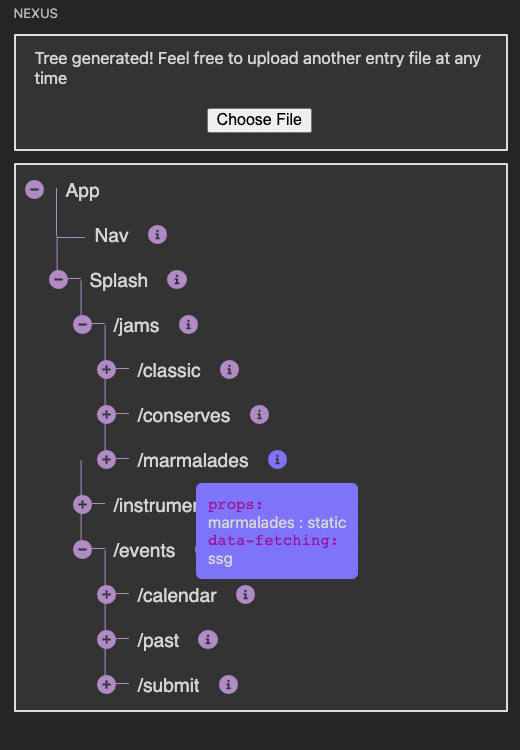Expand the /instruments branch
Screen dimensions: 520x750
[x=82, y=504]
